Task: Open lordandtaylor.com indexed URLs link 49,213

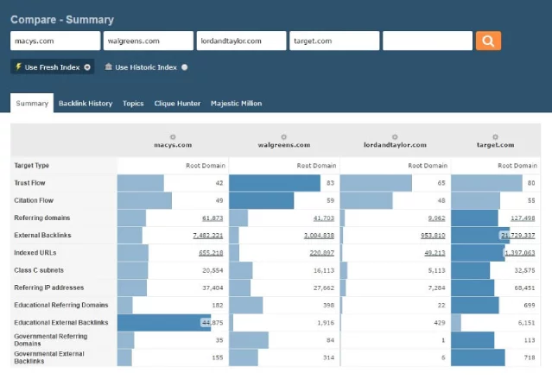Action: (x=435, y=253)
